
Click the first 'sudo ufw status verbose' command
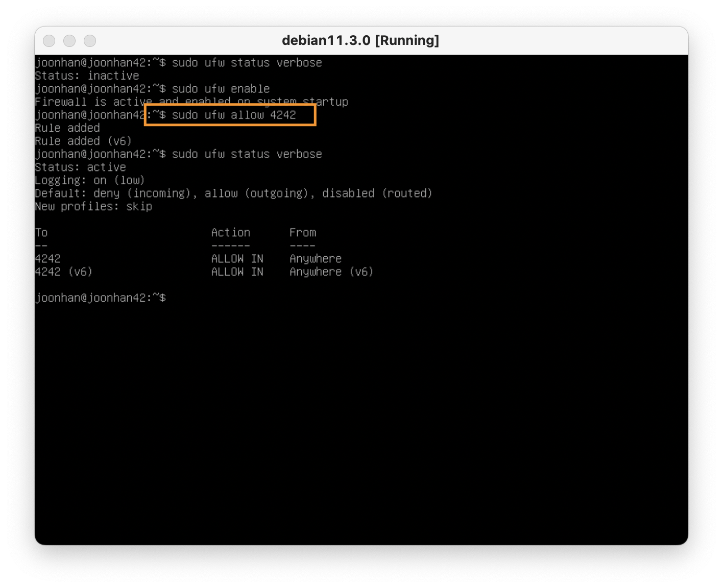click(247, 63)
